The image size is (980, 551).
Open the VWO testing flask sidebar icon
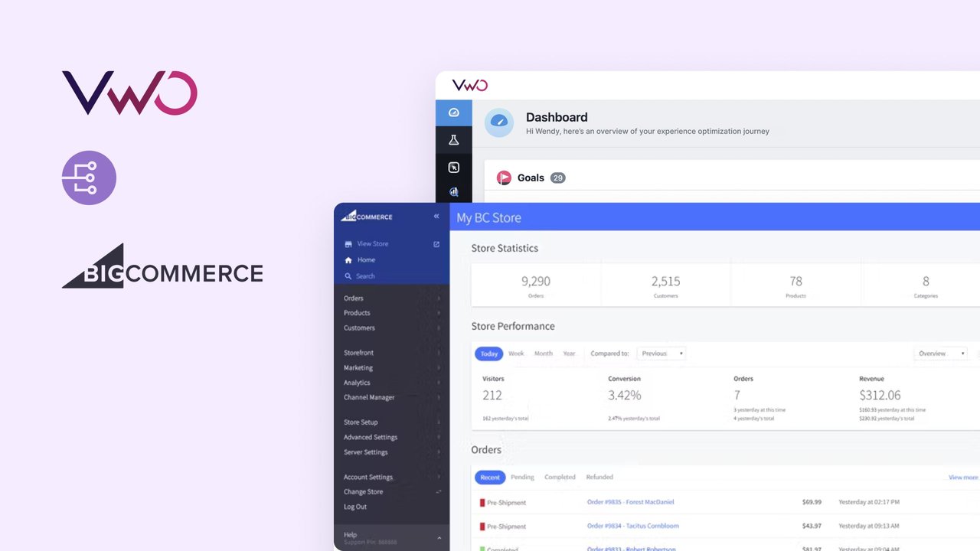[453, 140]
